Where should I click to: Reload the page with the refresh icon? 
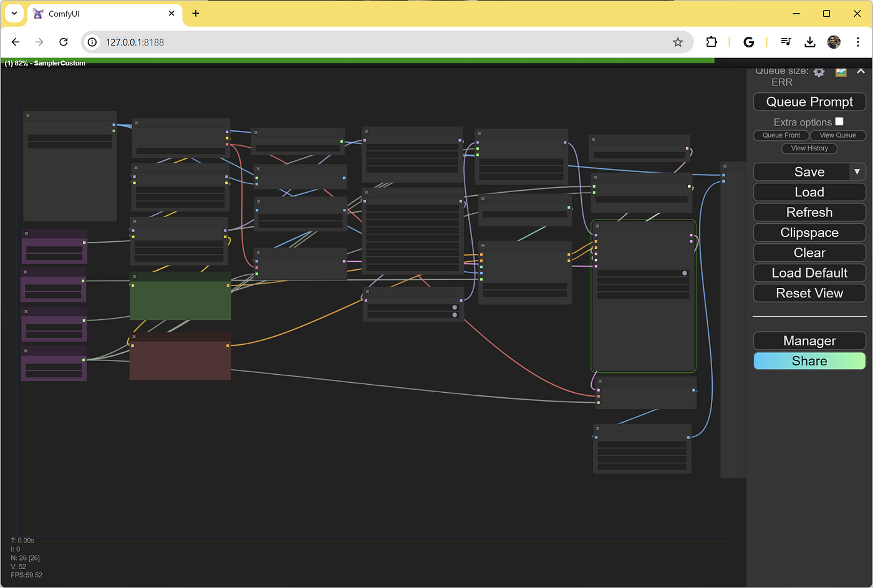64,42
